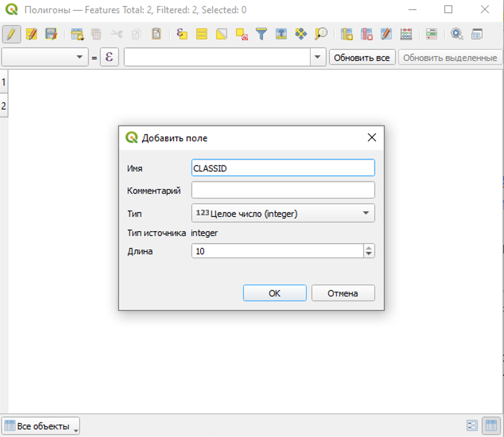Open the Тип field type dropdown
The width and height of the screenshot is (504, 437).
[283, 214]
